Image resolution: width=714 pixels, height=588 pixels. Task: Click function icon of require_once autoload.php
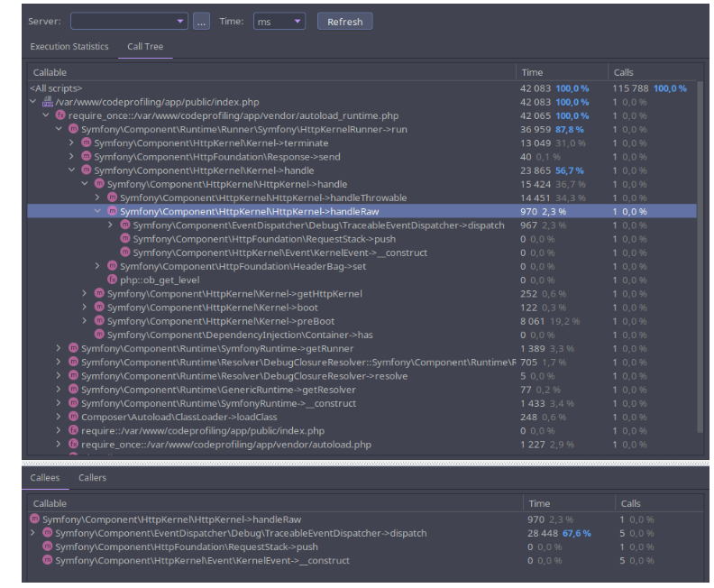73,444
